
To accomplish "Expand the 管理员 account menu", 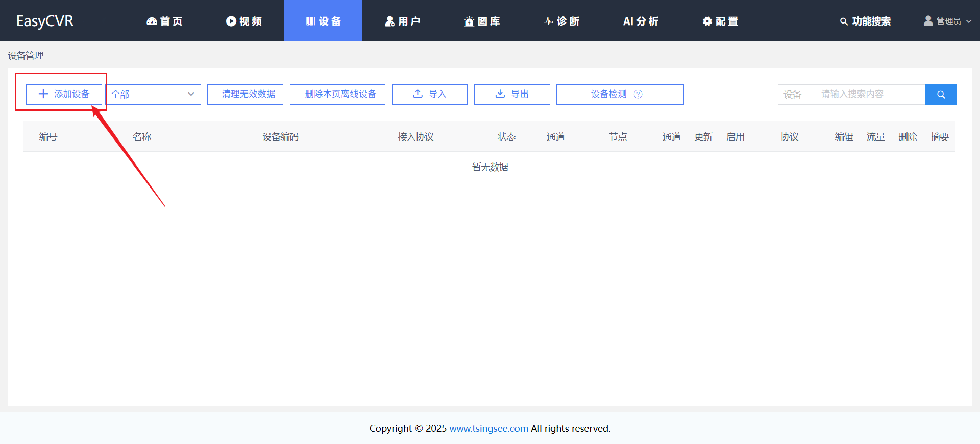I will 948,21.
